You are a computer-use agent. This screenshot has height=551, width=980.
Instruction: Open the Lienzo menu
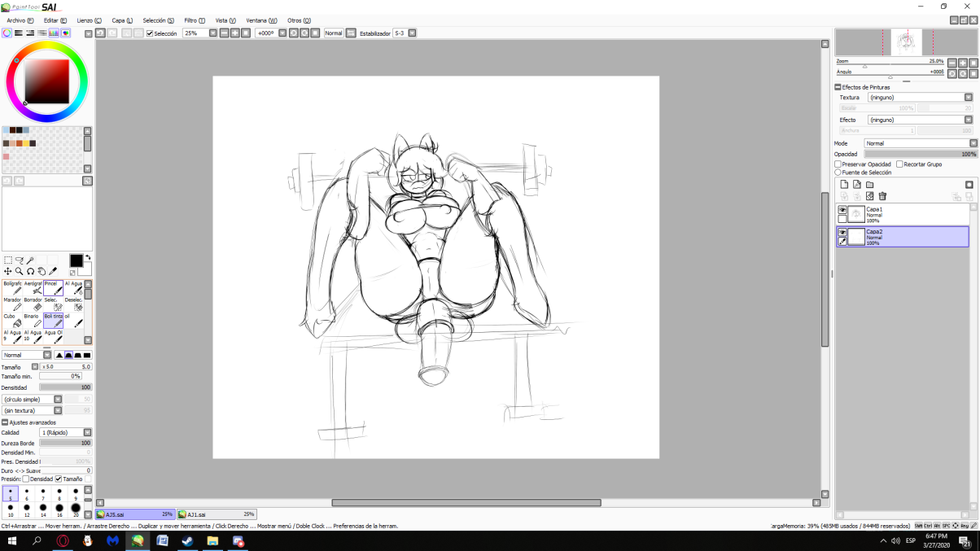click(90, 20)
